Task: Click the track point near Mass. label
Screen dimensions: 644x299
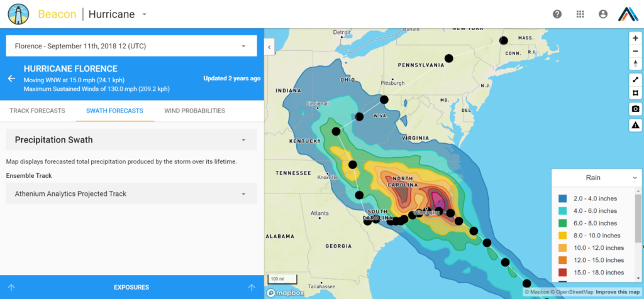Action: pyautogui.click(x=504, y=40)
